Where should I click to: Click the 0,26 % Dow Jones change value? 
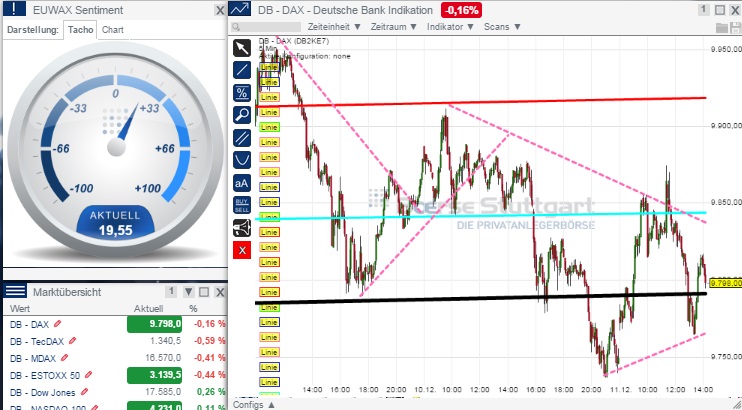click(x=212, y=392)
